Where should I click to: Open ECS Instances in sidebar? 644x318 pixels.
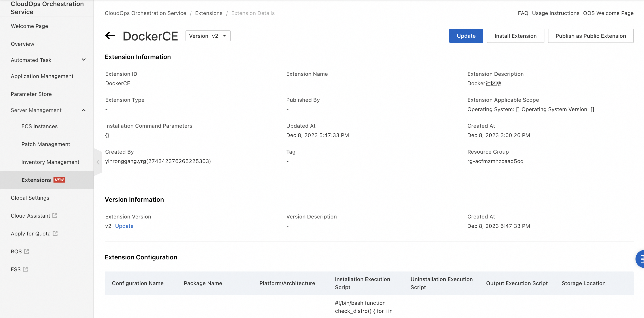[x=40, y=126]
